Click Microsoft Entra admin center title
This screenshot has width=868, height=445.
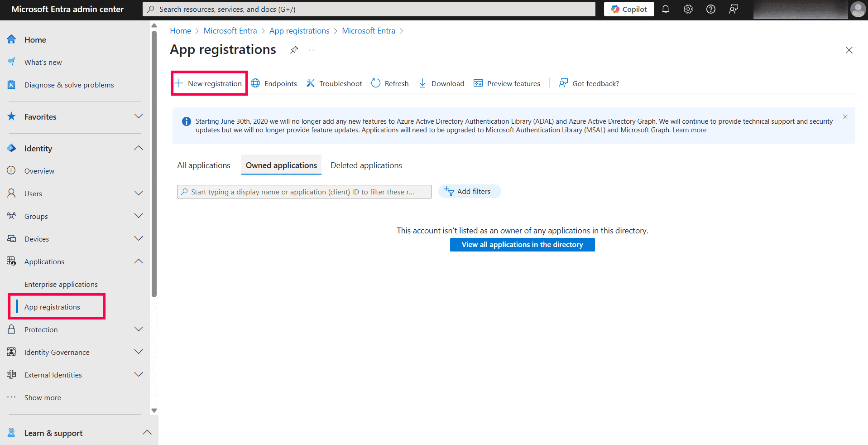67,9
